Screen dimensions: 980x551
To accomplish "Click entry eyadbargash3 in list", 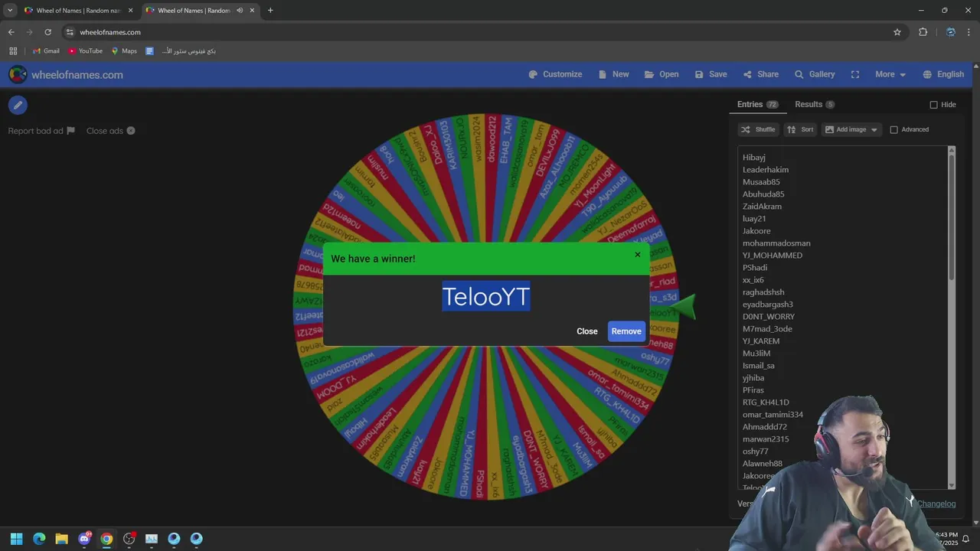I will coord(768,305).
